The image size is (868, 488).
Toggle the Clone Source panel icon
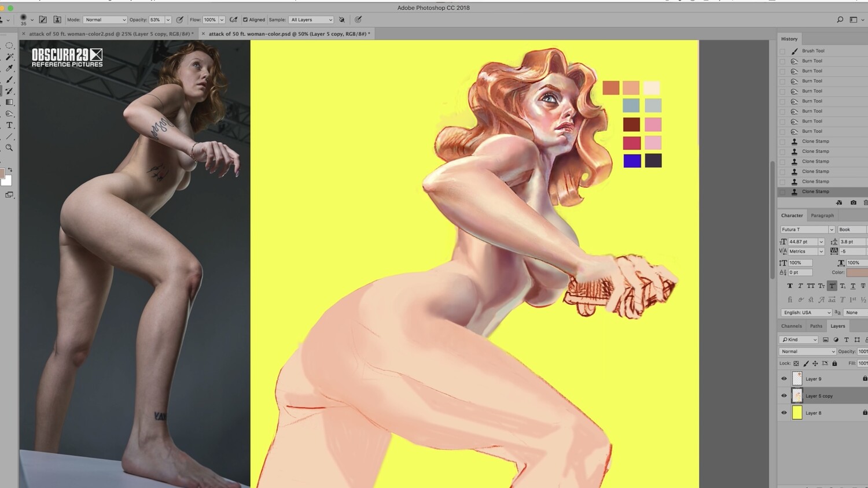click(x=57, y=20)
